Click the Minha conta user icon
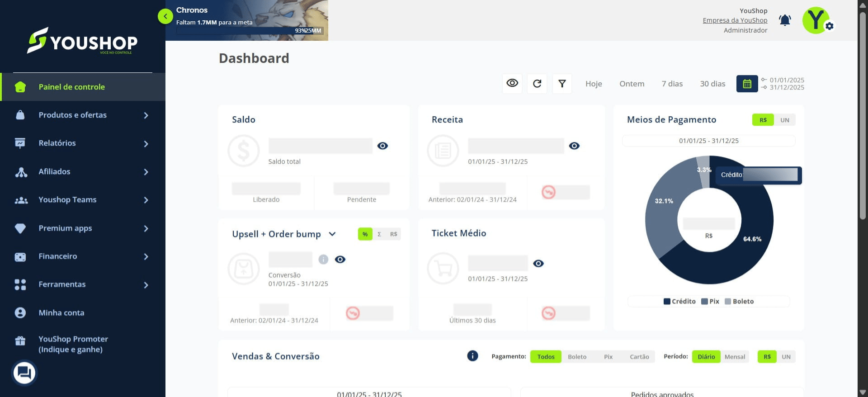The image size is (868, 397). coord(20,312)
